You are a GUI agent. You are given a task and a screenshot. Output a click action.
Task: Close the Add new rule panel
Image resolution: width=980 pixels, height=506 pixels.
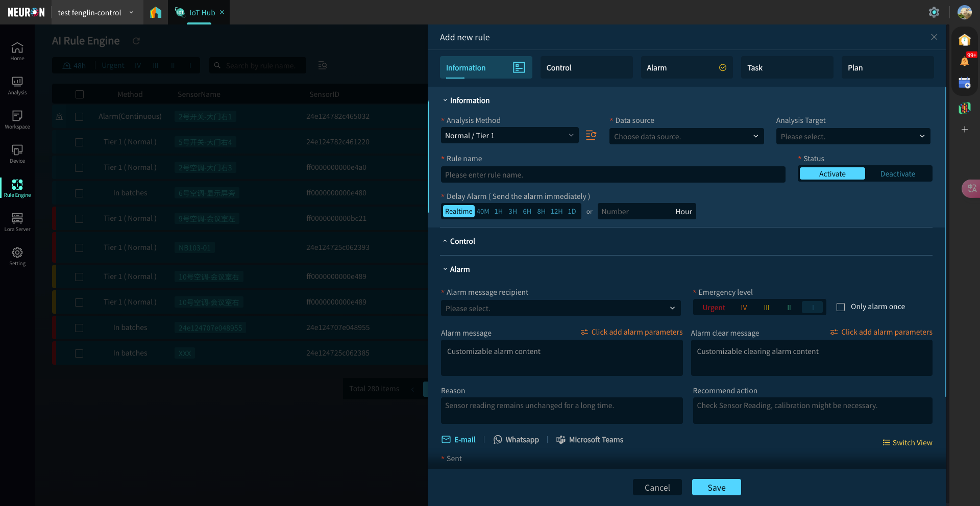coord(934,37)
